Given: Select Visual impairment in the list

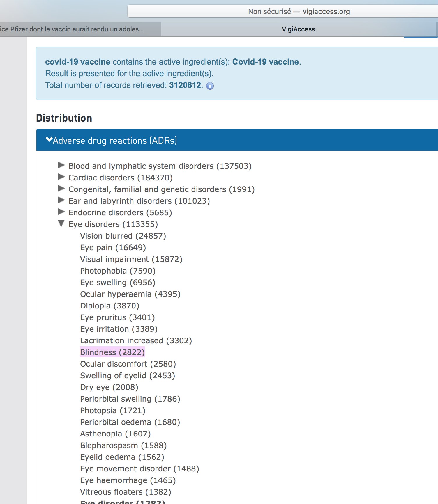Looking at the screenshot, I should tap(131, 259).
